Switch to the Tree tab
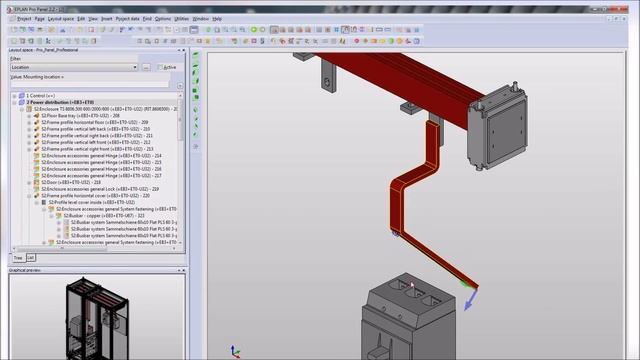 pos(18,258)
